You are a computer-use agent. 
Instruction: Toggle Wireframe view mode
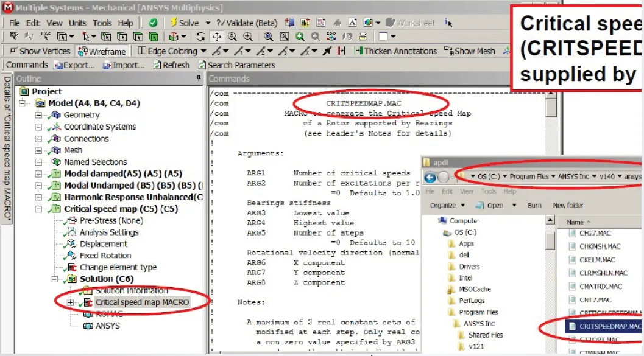[102, 51]
